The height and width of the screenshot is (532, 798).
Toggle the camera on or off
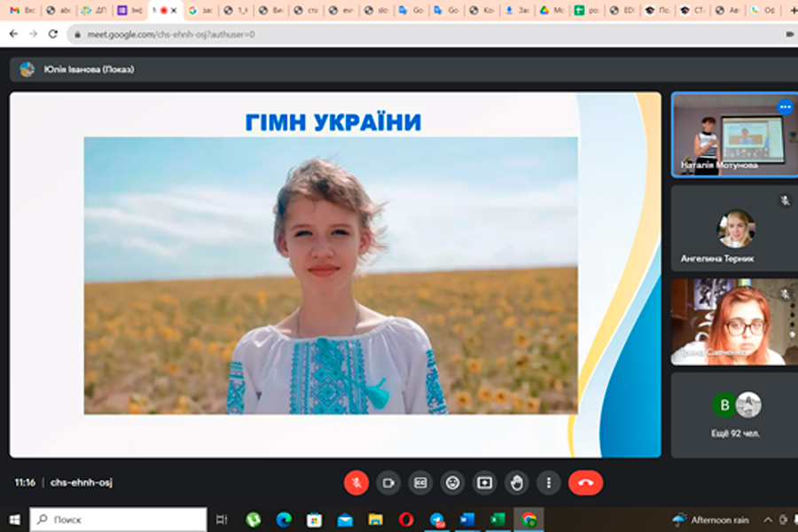coord(388,482)
